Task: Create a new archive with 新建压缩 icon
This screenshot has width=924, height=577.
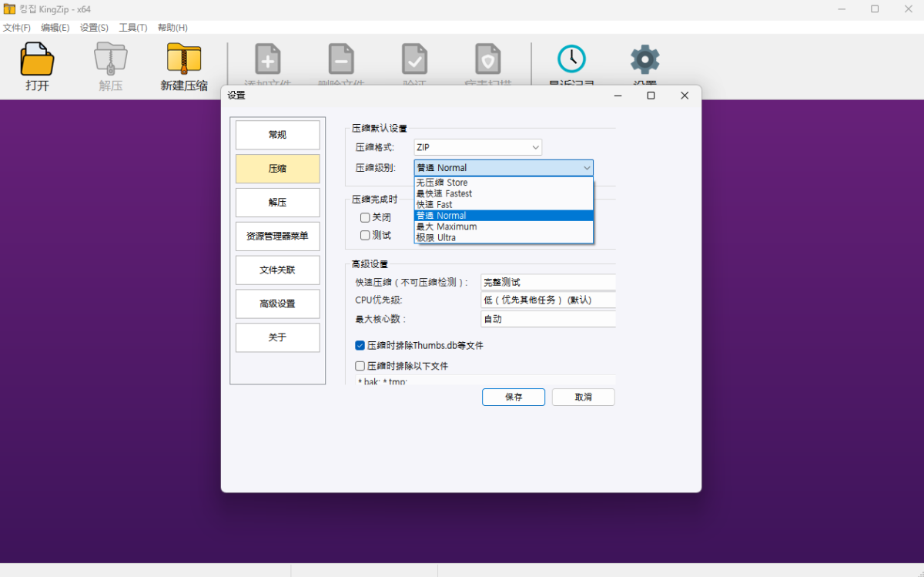Action: click(184, 59)
